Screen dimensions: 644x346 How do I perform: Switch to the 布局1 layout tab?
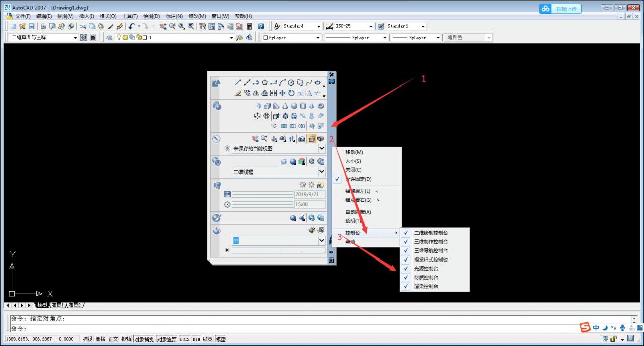click(x=59, y=305)
